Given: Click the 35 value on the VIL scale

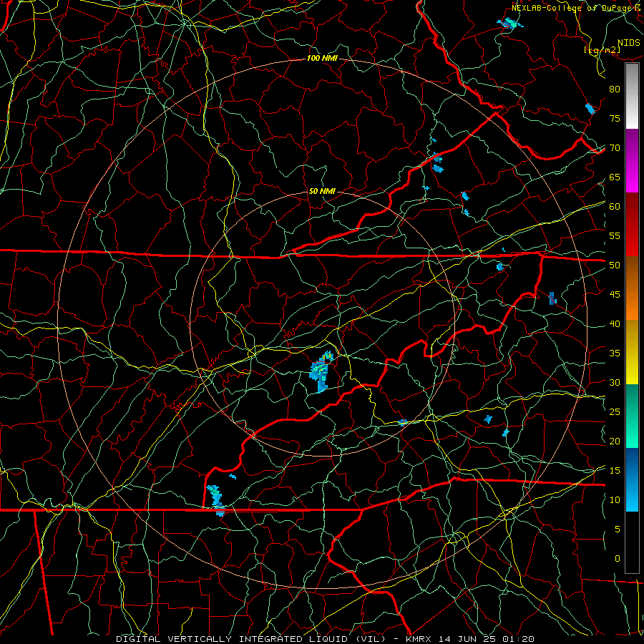Looking at the screenshot, I should click(x=615, y=353).
